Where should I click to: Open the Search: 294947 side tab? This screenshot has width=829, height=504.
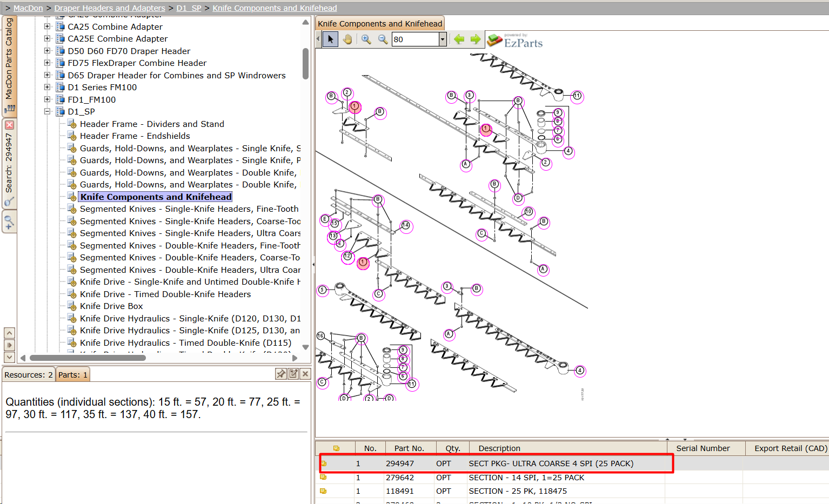[x=9, y=163]
